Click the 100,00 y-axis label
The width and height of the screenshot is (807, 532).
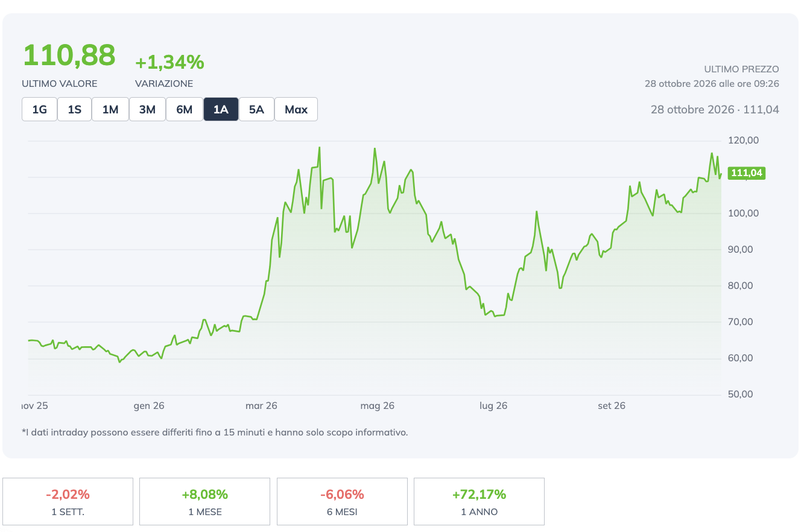coord(744,214)
